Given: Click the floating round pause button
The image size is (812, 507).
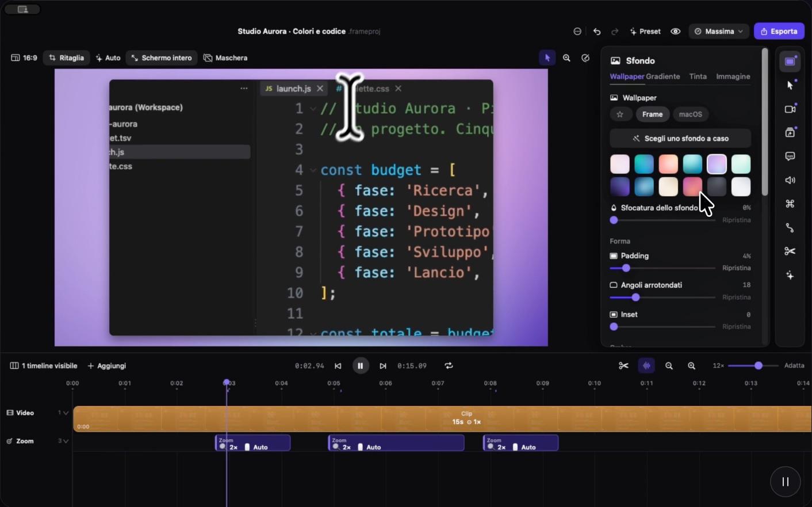Looking at the screenshot, I should [x=786, y=482].
